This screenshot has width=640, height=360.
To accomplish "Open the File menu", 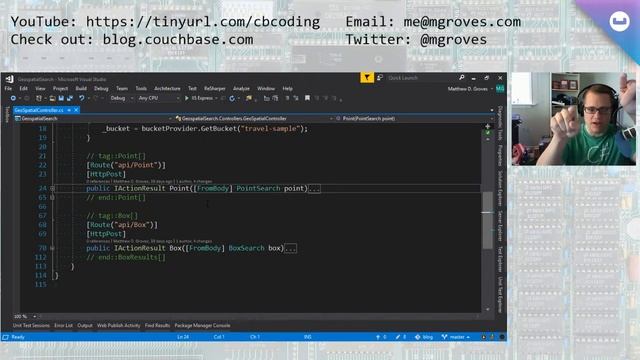I will 8,89.
